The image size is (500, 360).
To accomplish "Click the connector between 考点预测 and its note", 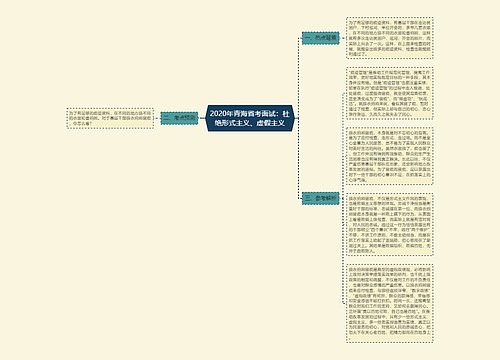I will [x=157, y=118].
